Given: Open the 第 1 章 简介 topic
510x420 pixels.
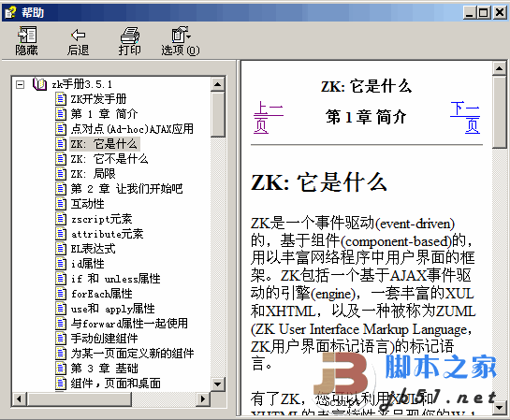Looking at the screenshot, I should coord(104,114).
